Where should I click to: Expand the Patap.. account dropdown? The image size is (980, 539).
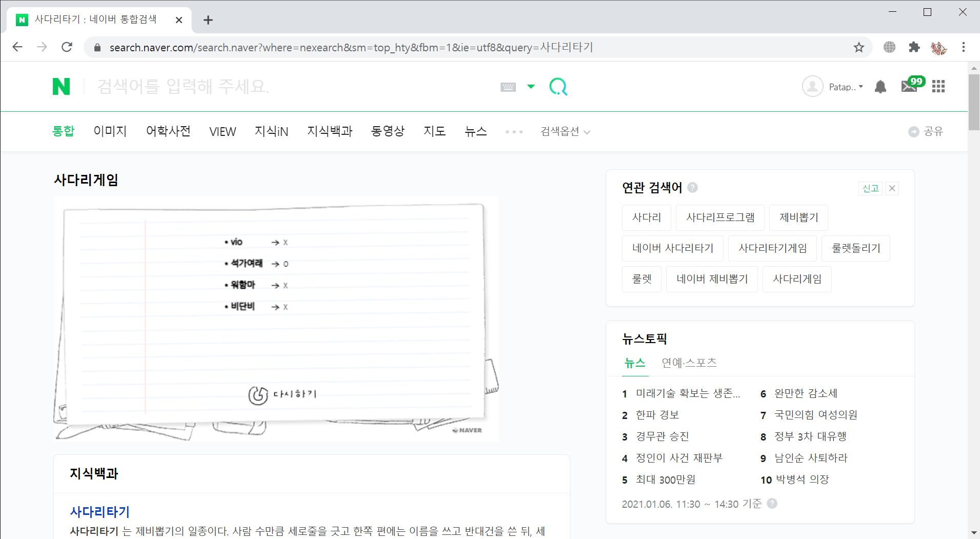(x=846, y=87)
